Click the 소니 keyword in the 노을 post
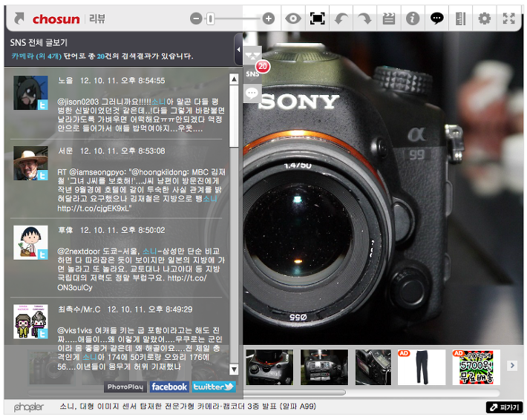The image size is (527, 420). tap(158, 102)
